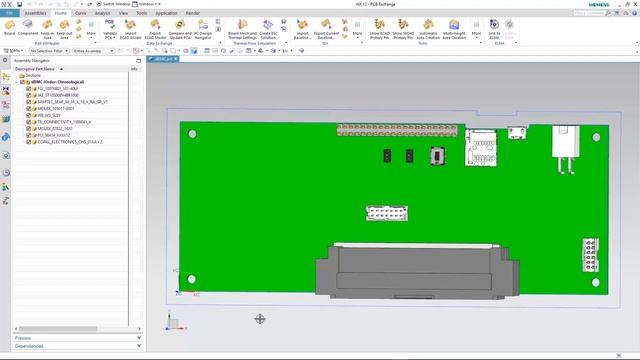640x360 pixels.
Task: Click the command finder search field
Action: click(589, 13)
